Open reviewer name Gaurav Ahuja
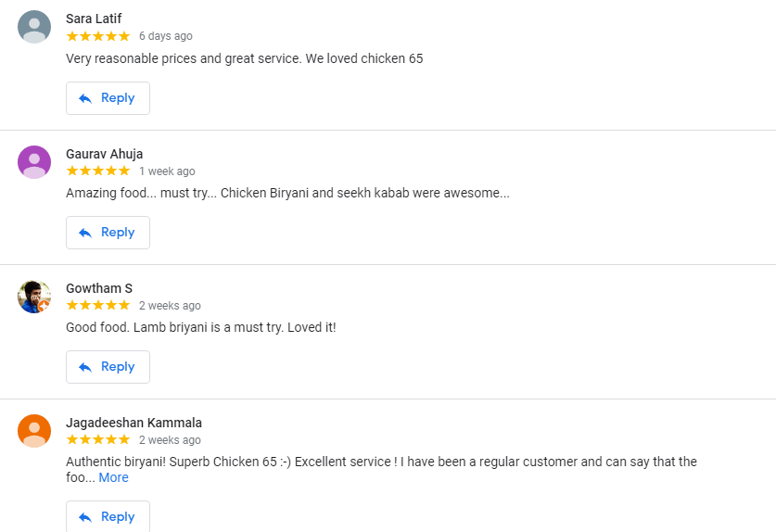The height and width of the screenshot is (532, 776). pos(104,154)
